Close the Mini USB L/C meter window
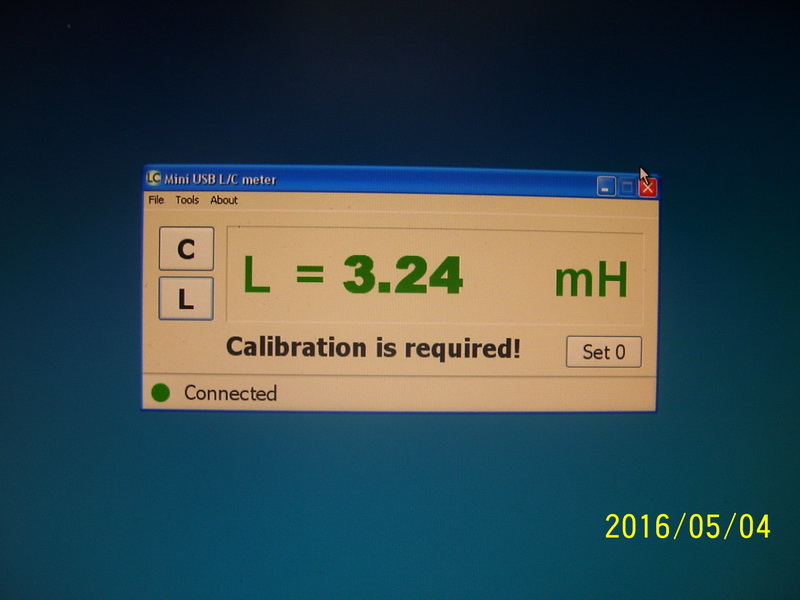This screenshot has width=800, height=600. pyautogui.click(x=647, y=188)
